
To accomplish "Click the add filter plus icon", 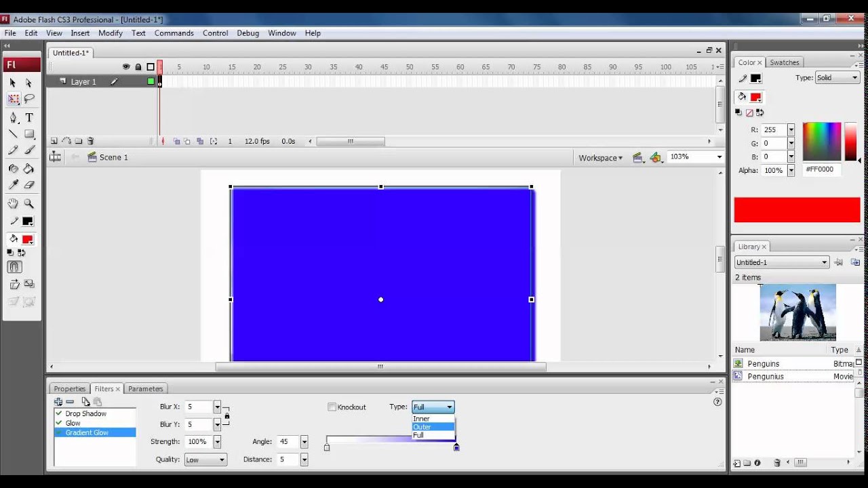I will (58, 402).
